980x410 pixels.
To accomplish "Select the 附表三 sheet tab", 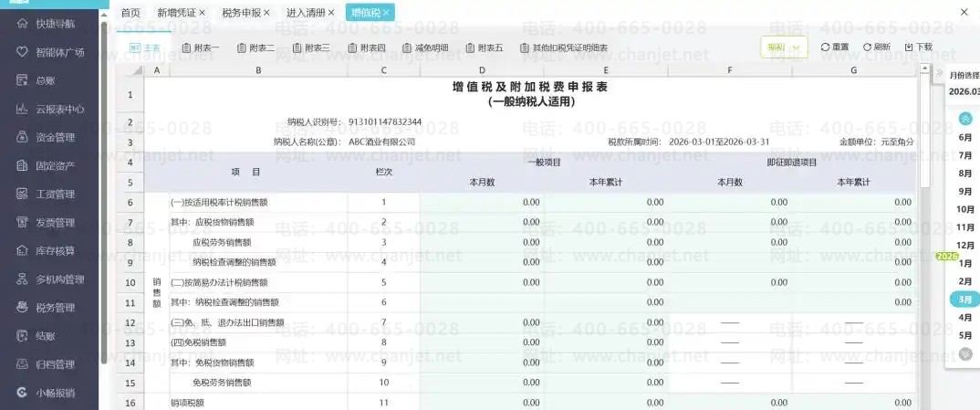I will pyautogui.click(x=312, y=47).
